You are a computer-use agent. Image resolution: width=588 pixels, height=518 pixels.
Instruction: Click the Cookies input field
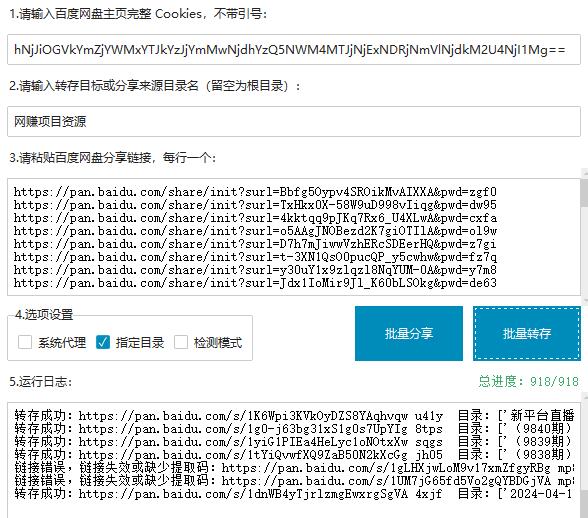294,50
